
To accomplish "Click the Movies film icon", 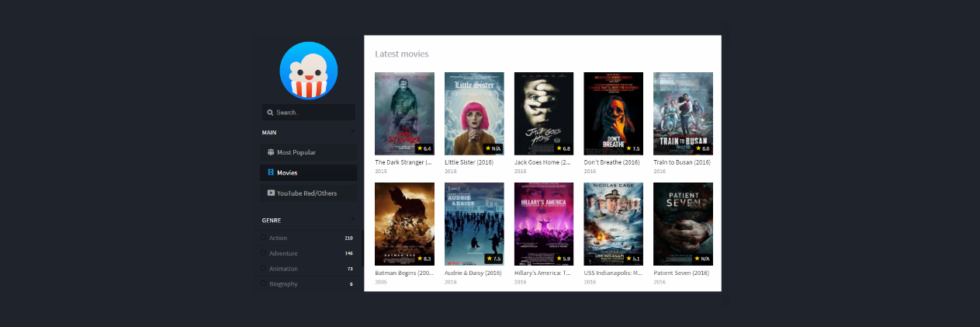I will (270, 172).
